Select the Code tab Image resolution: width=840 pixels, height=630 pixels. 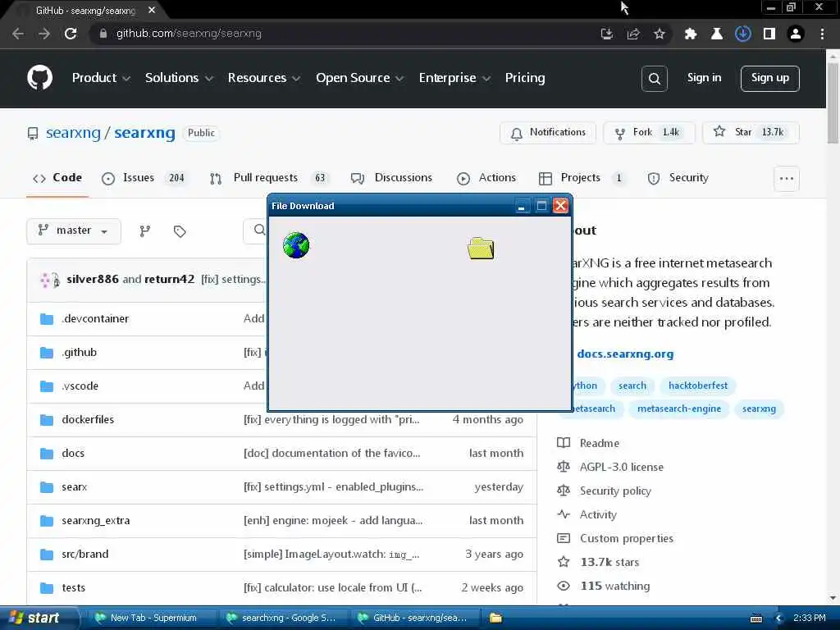(x=57, y=178)
